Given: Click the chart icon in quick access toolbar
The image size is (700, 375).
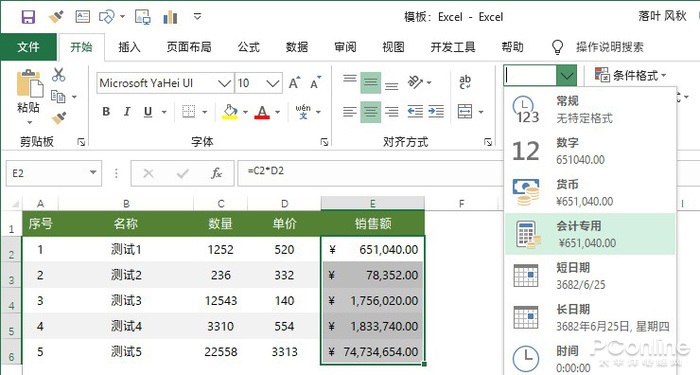Looking at the screenshot, I should tap(170, 17).
